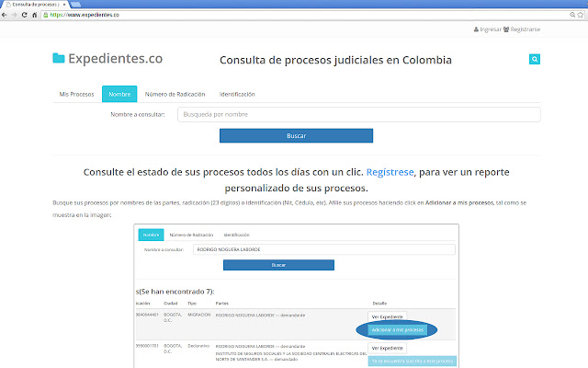Select the Nombre search tab
This screenshot has height=368, width=588.
click(119, 94)
